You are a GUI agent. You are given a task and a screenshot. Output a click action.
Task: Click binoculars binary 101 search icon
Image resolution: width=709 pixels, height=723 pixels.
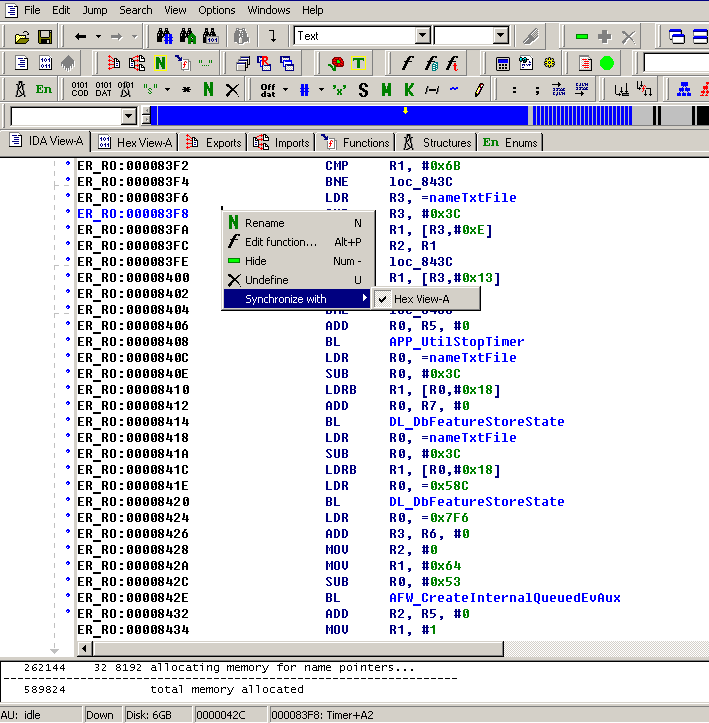210,36
